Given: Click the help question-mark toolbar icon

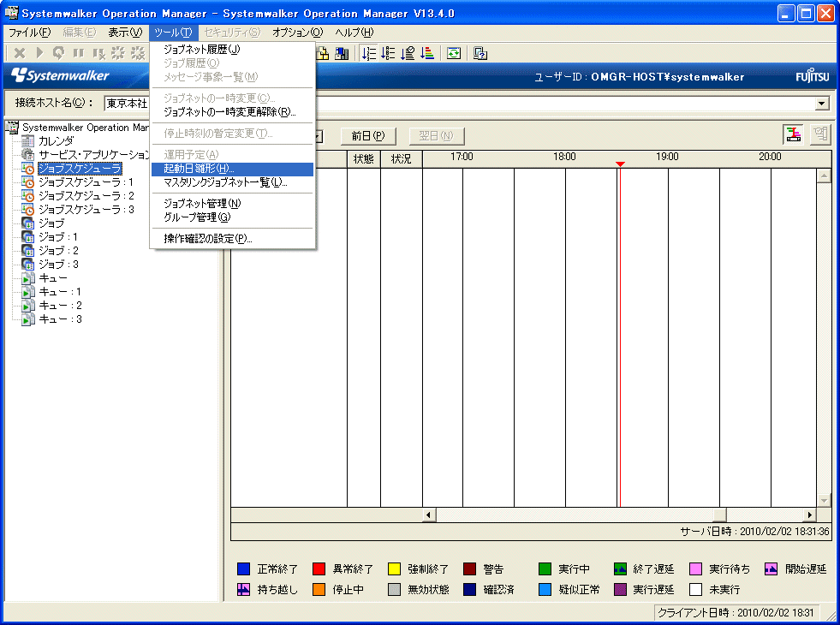Looking at the screenshot, I should click(480, 54).
